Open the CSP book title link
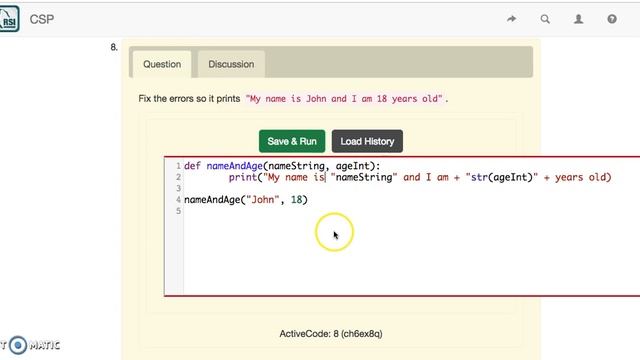The width and height of the screenshot is (640, 360). 42,19
